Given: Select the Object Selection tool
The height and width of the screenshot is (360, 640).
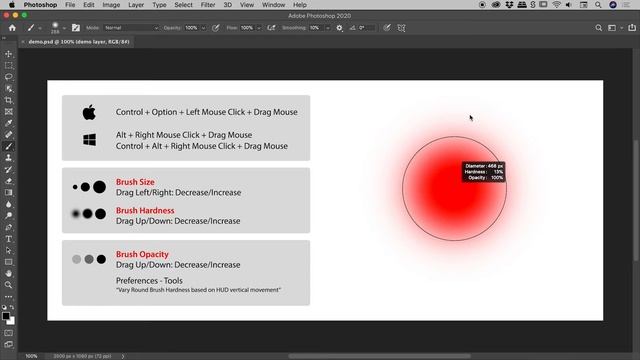Looking at the screenshot, I should (9, 89).
